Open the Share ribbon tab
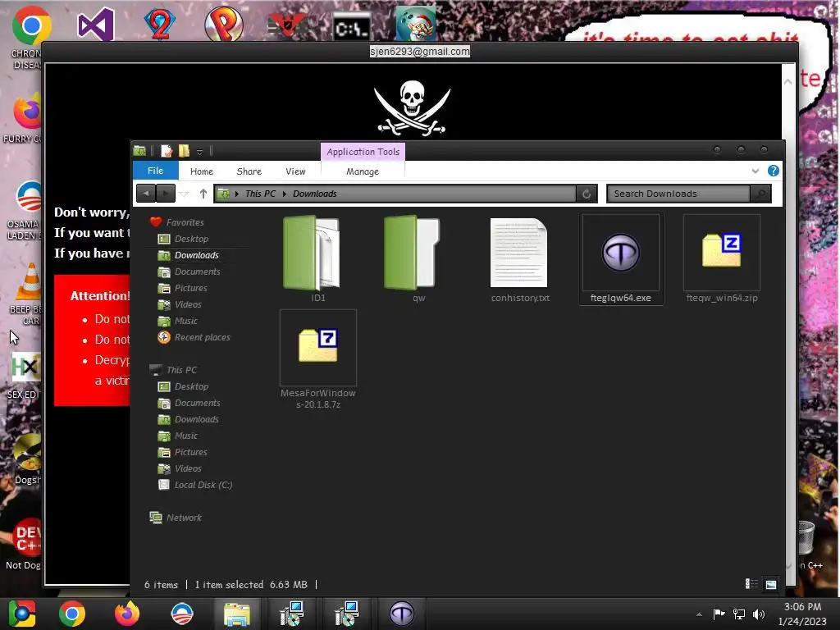Screen dimensions: 840x630 click(249, 171)
